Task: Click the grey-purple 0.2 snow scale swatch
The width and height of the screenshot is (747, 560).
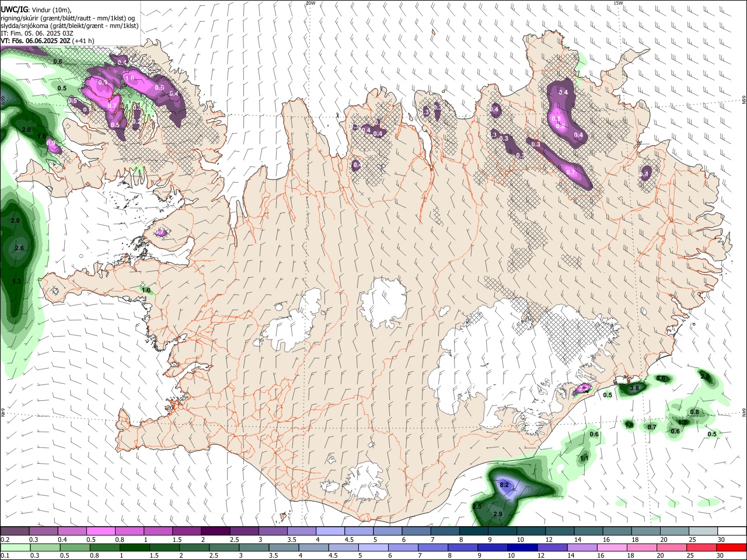Action: (15, 531)
